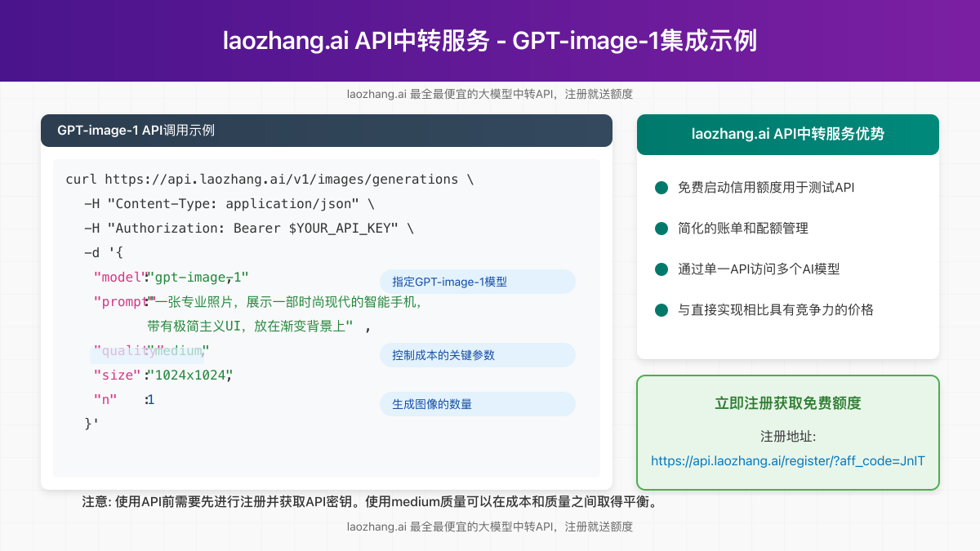
Task: Click the Content-Type: application/json header line
Action: (x=229, y=204)
